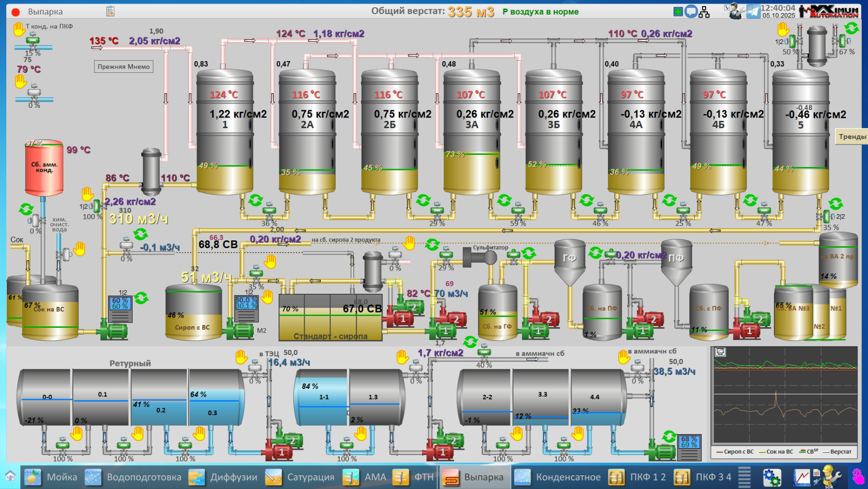Click the Прежняя Мнемо button
Viewport: 868px width, 489px height.
[x=123, y=67]
